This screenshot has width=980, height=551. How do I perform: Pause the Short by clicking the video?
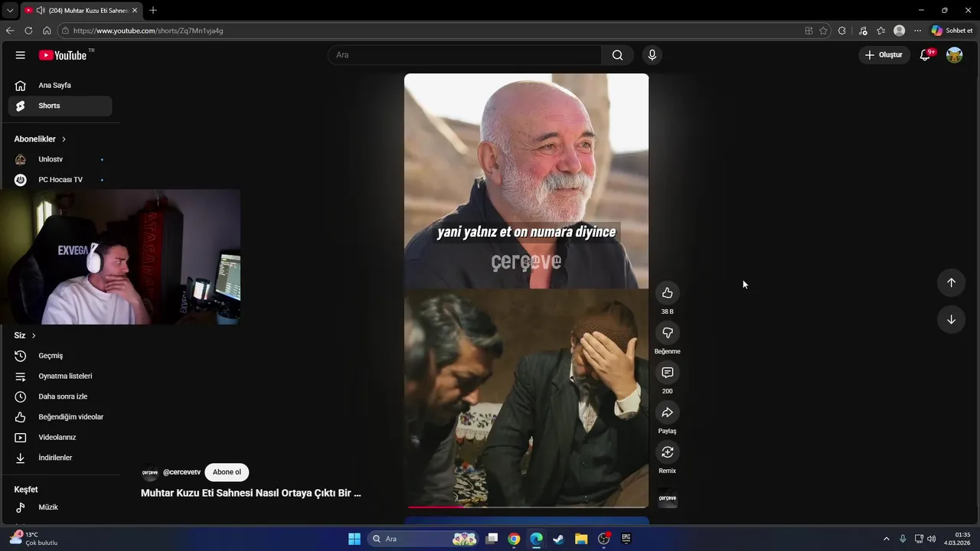point(526,291)
